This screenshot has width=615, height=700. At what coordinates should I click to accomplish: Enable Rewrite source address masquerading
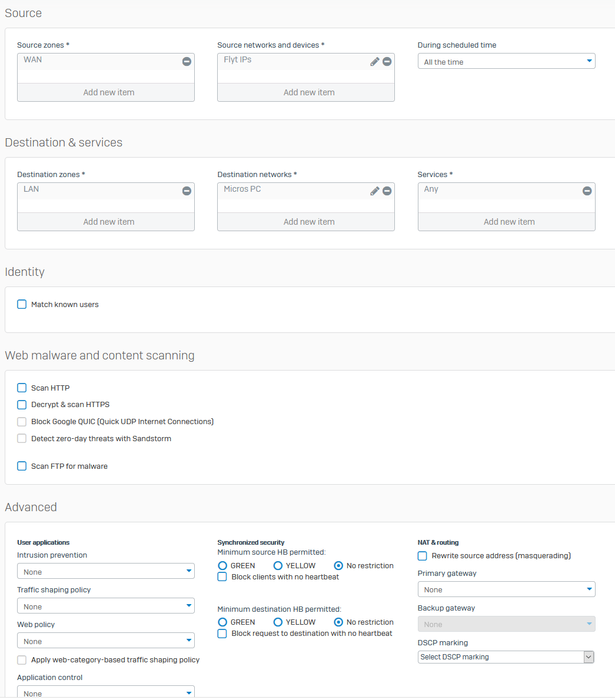422,556
